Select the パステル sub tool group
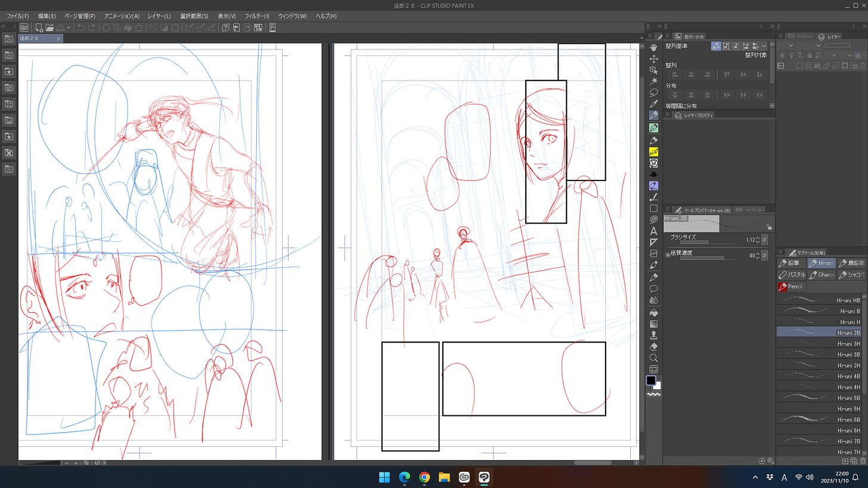Viewport: 868px width, 488px height. (791, 275)
